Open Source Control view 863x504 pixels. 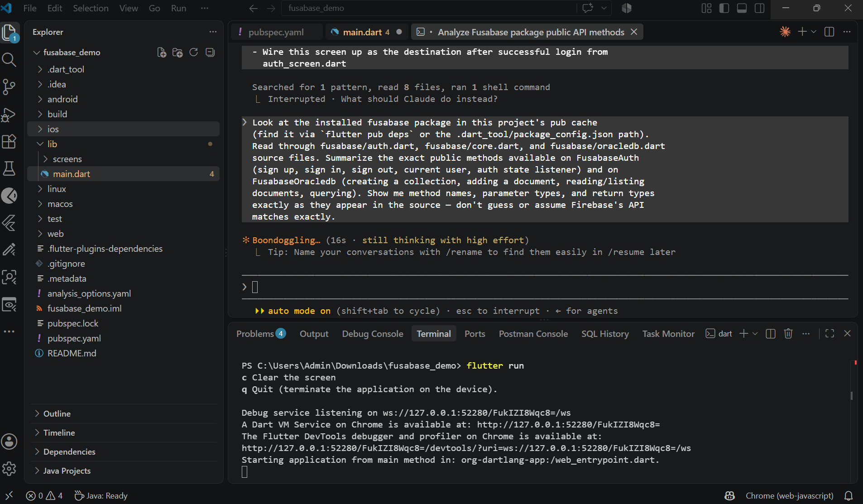10,86
